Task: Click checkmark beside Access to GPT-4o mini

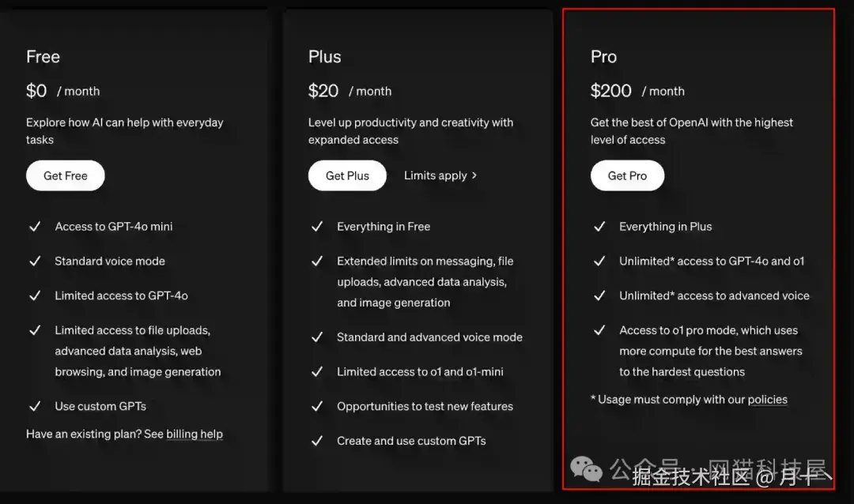Action: [35, 227]
